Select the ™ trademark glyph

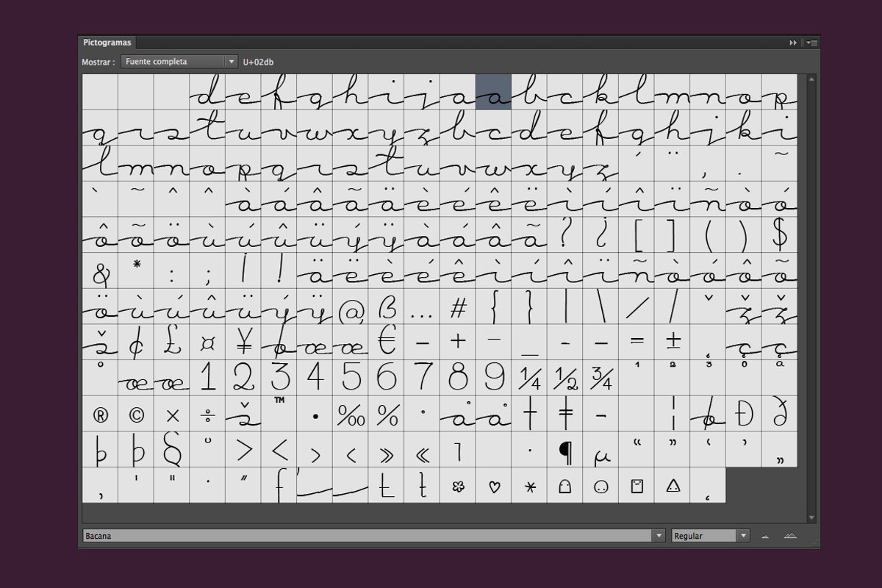point(279,415)
